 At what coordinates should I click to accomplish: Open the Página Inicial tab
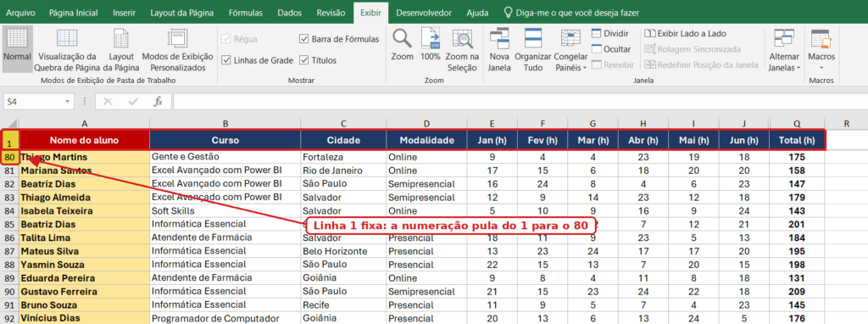tap(74, 12)
